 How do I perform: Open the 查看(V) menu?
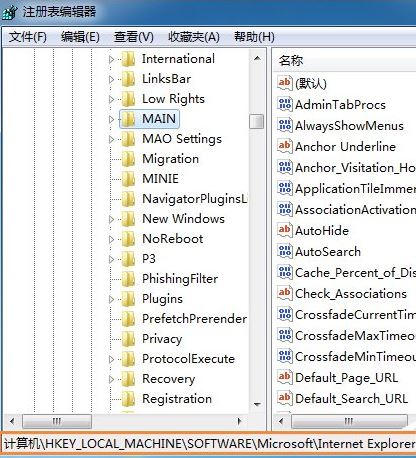point(133,37)
